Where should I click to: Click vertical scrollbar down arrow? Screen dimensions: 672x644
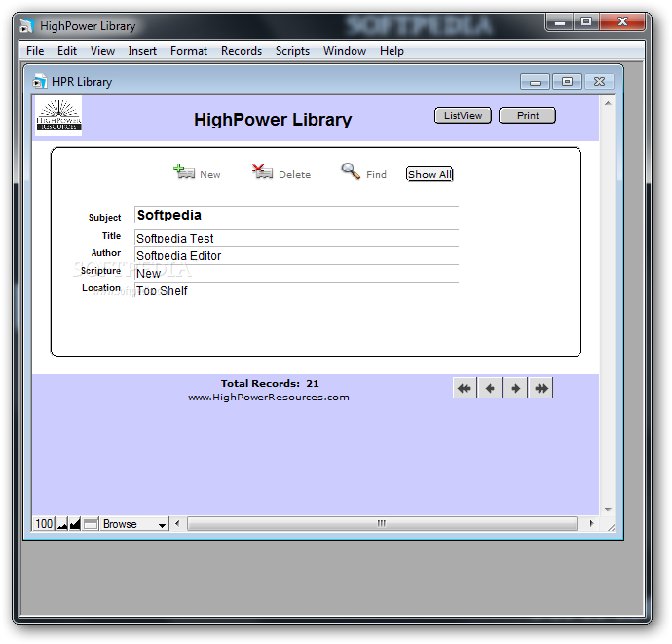tap(608, 509)
